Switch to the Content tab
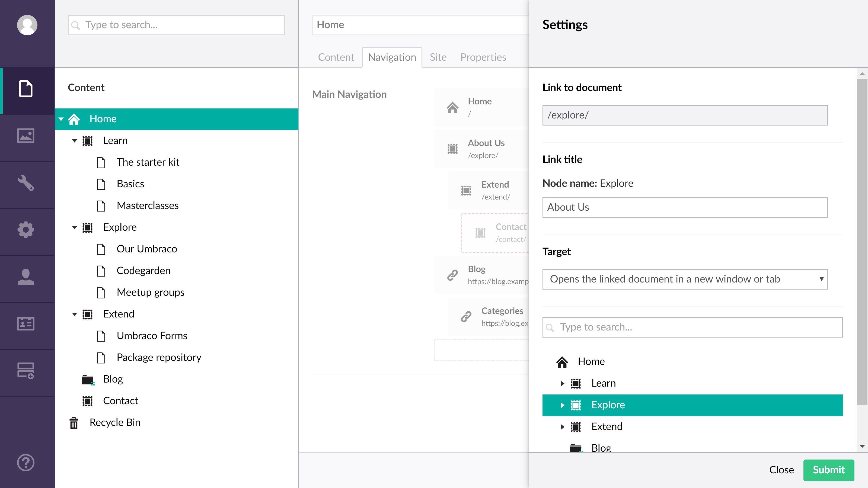 pos(336,57)
